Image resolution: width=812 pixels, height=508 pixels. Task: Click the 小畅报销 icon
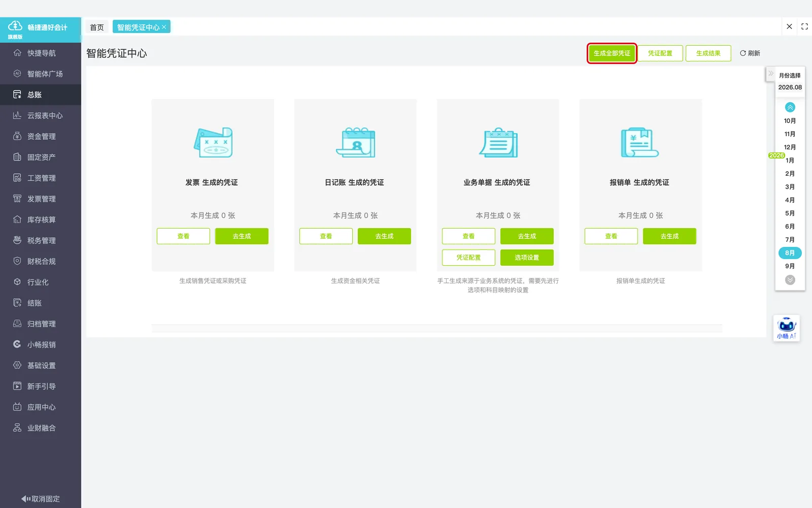pyautogui.click(x=17, y=344)
